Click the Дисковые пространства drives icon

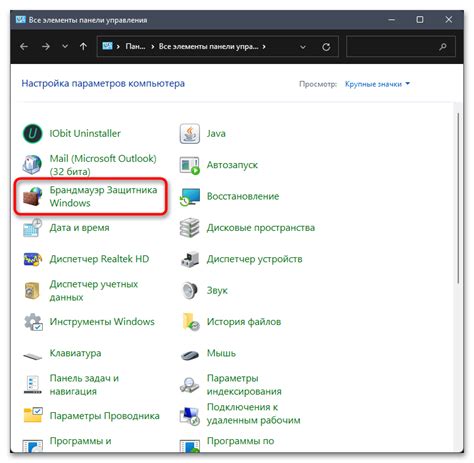pyautogui.click(x=190, y=227)
